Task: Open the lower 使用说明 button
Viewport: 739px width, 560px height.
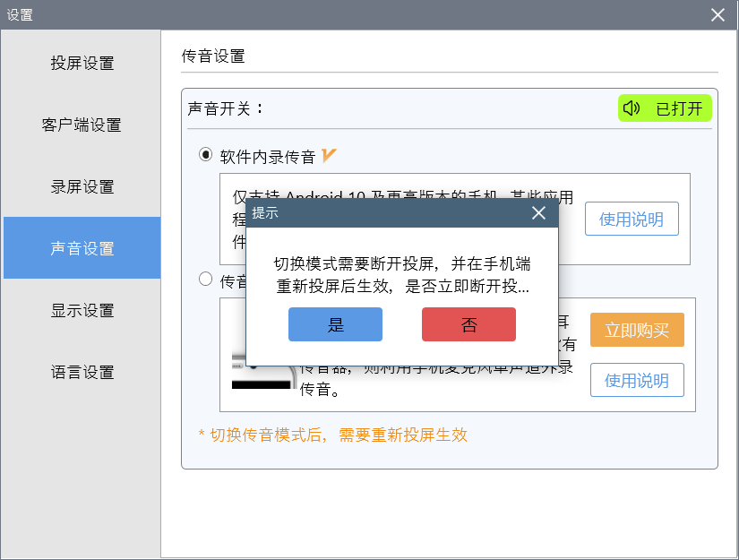Action: (637, 380)
